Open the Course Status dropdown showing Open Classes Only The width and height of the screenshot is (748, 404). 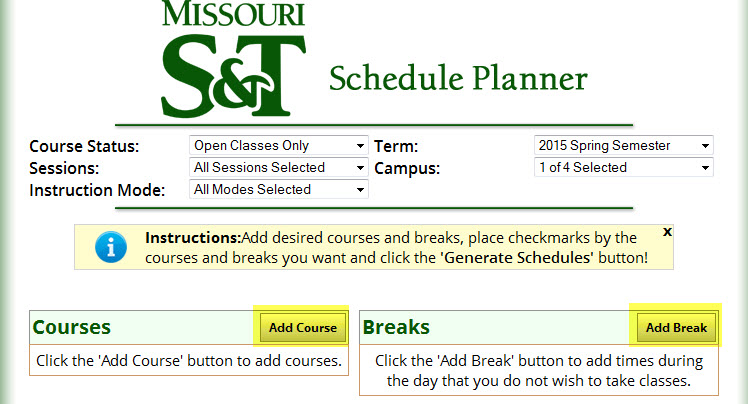pos(279,145)
